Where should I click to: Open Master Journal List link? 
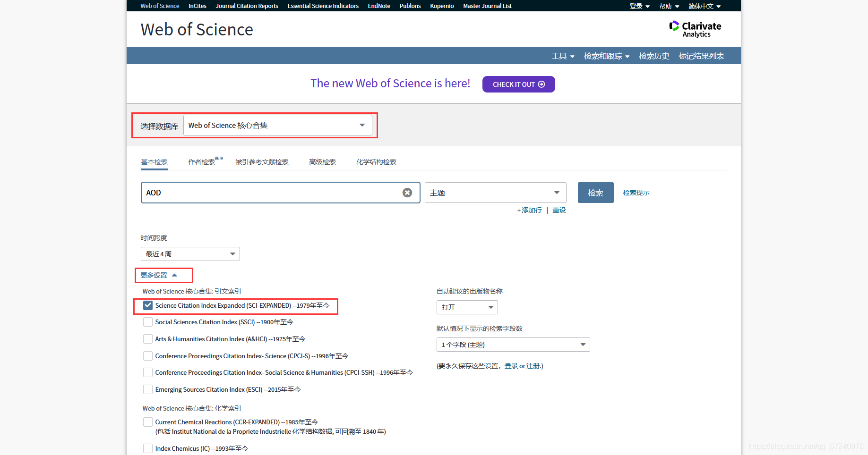487,6
